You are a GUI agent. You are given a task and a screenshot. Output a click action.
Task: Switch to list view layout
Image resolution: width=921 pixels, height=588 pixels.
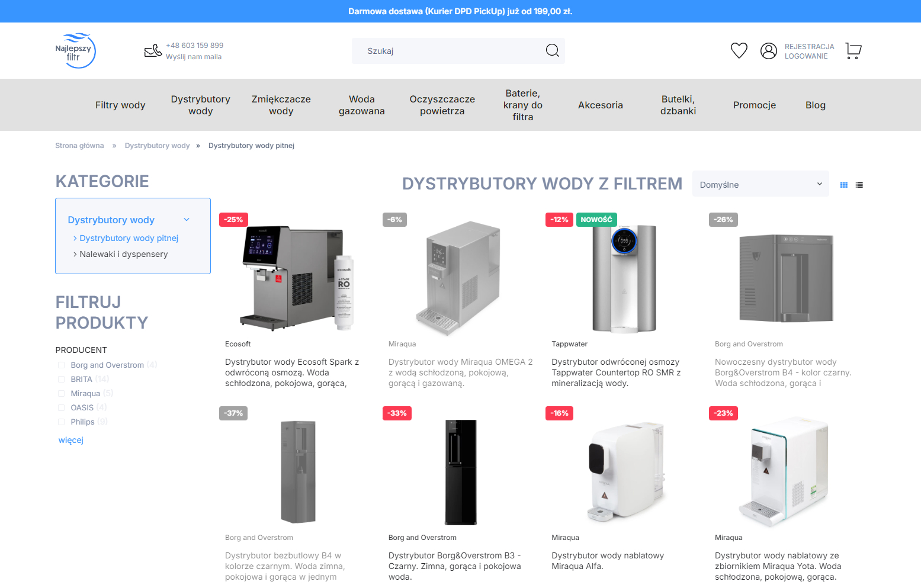pos(859,185)
